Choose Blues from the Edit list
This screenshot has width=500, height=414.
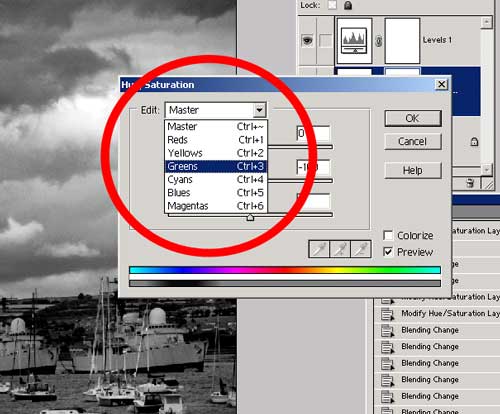(216, 193)
